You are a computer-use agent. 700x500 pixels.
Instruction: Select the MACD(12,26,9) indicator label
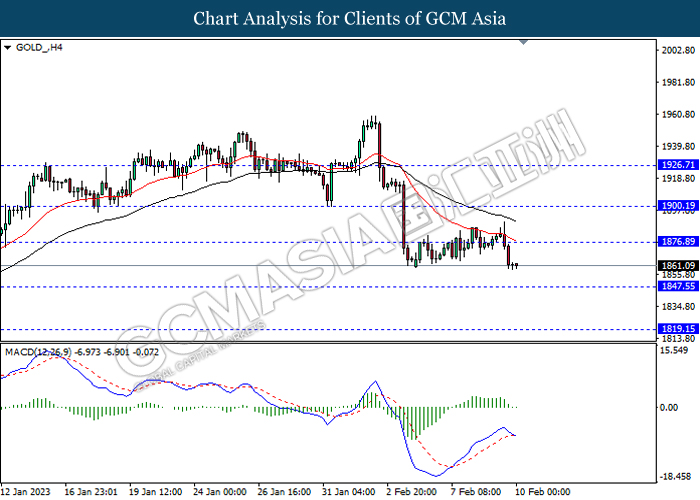(x=82, y=352)
